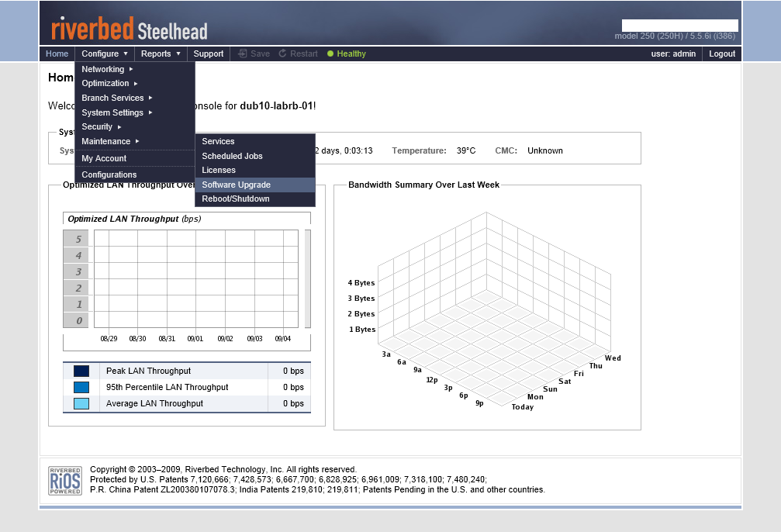Viewport: 781px width, 532px height.
Task: Open the Configure menu
Action: 105,54
